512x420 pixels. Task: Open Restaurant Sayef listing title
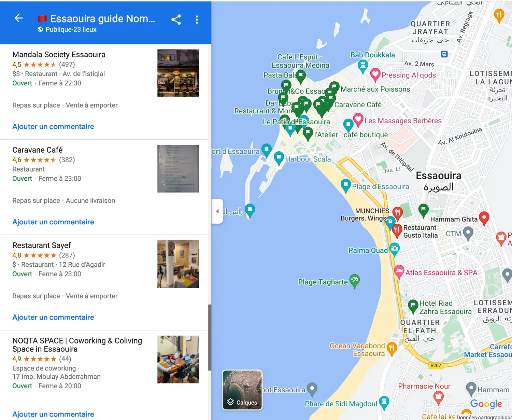[x=42, y=245]
